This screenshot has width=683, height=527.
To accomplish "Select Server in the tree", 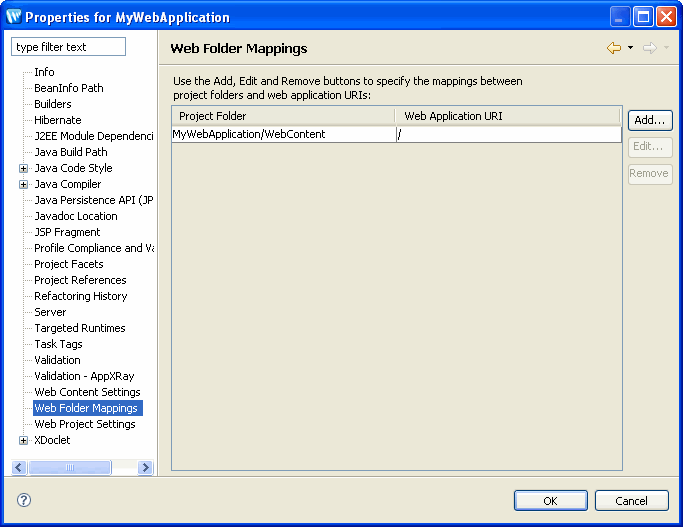I will point(51,312).
